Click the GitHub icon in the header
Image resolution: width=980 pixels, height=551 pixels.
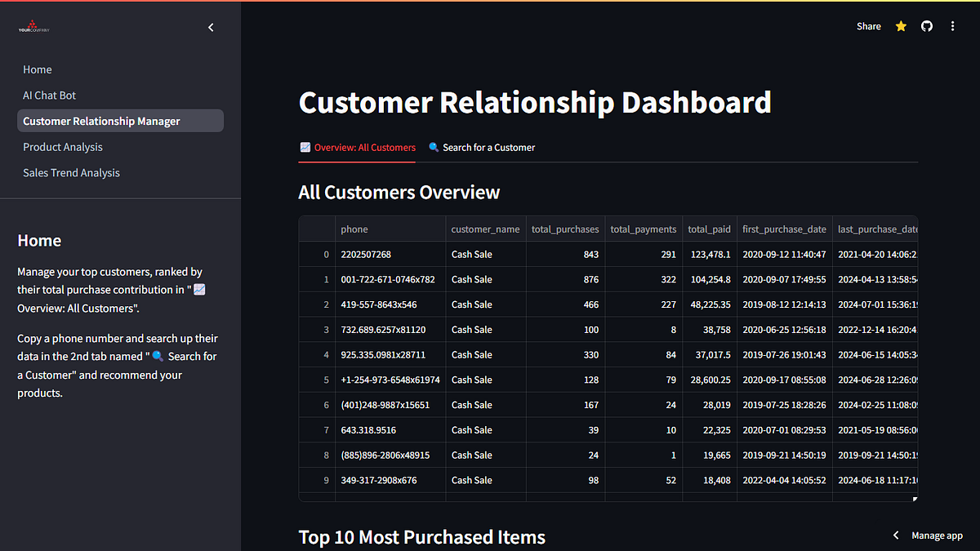[926, 26]
